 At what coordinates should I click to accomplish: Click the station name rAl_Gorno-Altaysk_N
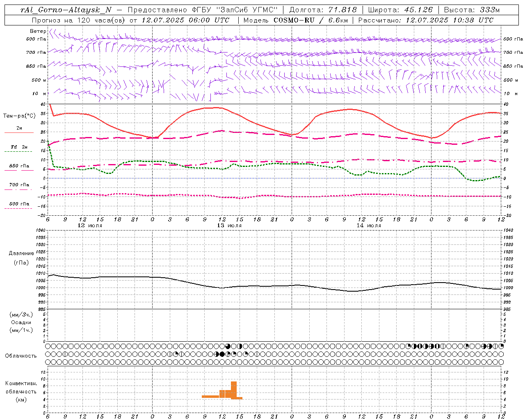point(66,10)
